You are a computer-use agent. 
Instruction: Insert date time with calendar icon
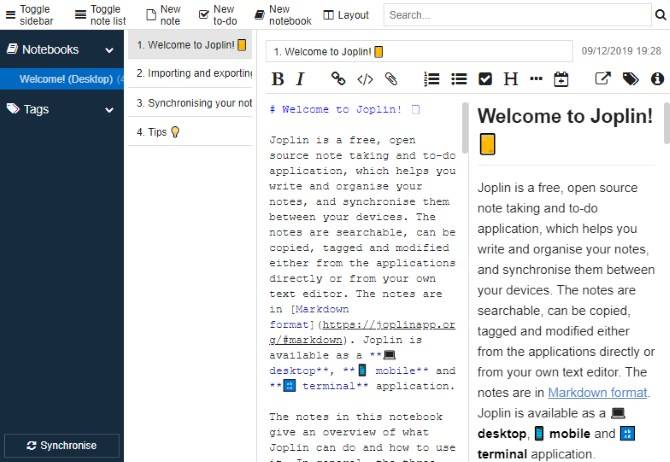[561, 79]
